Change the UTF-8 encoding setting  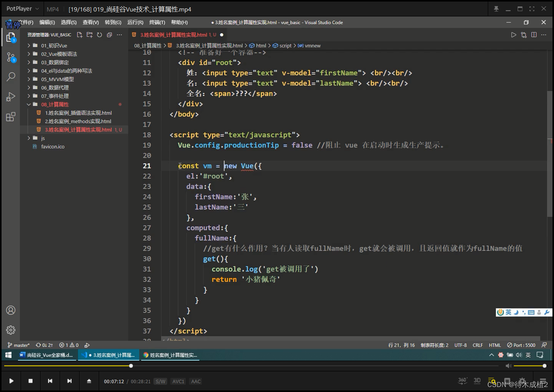click(461, 345)
